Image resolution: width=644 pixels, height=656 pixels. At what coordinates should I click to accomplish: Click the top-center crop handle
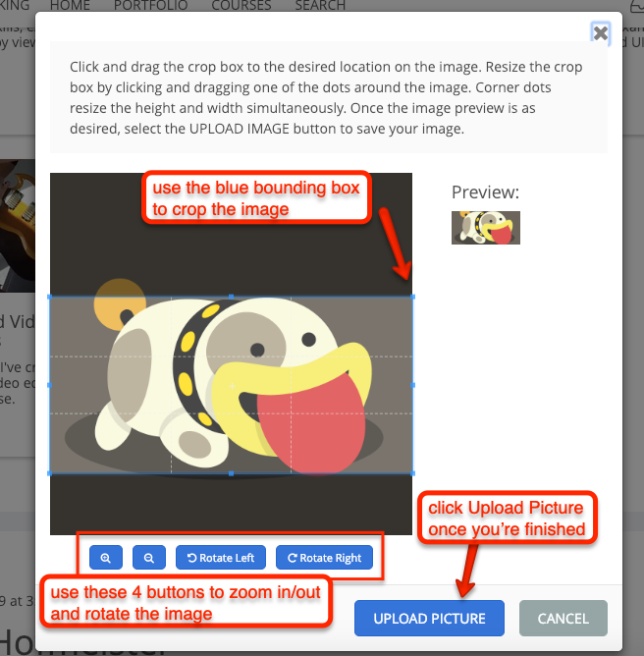point(232,297)
